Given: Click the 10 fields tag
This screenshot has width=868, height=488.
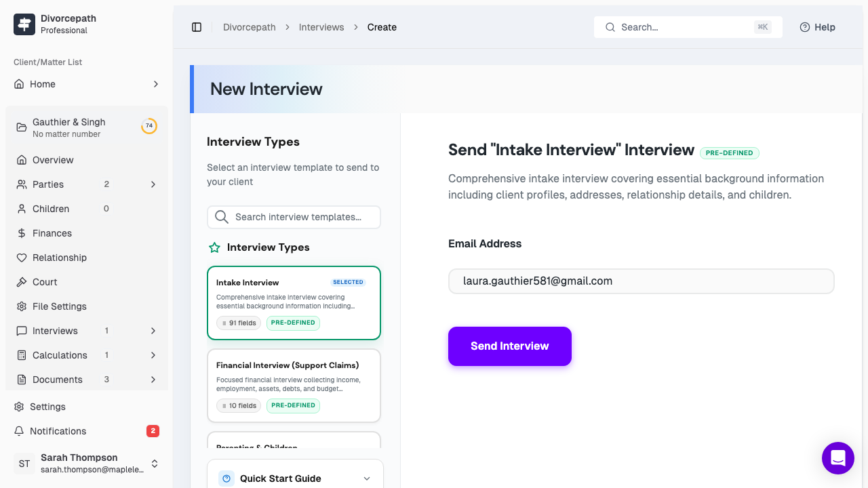Looking at the screenshot, I should tap(239, 406).
